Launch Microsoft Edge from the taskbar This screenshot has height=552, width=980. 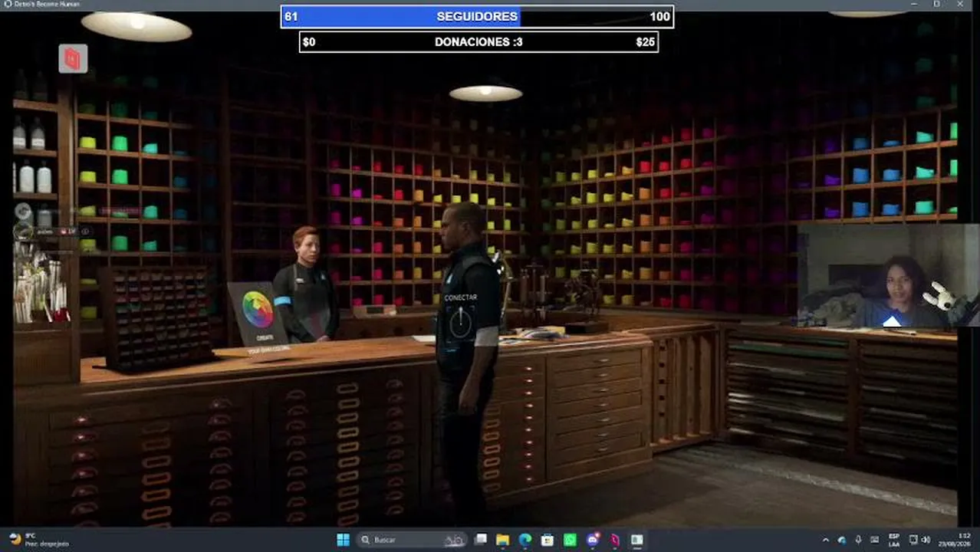525,540
